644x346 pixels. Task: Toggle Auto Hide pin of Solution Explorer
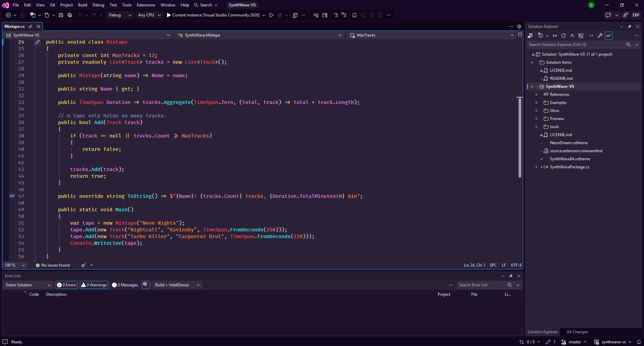(x=630, y=26)
